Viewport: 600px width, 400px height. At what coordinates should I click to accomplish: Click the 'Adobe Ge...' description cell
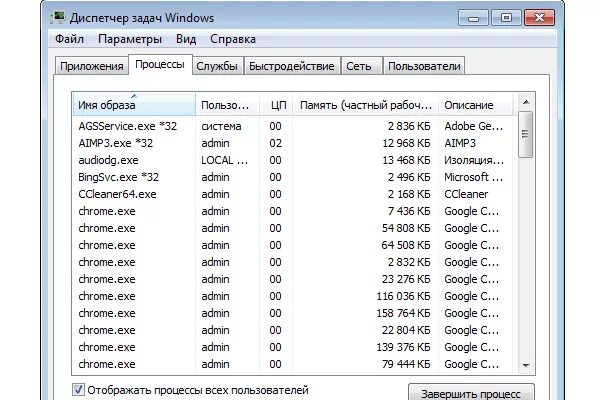474,126
